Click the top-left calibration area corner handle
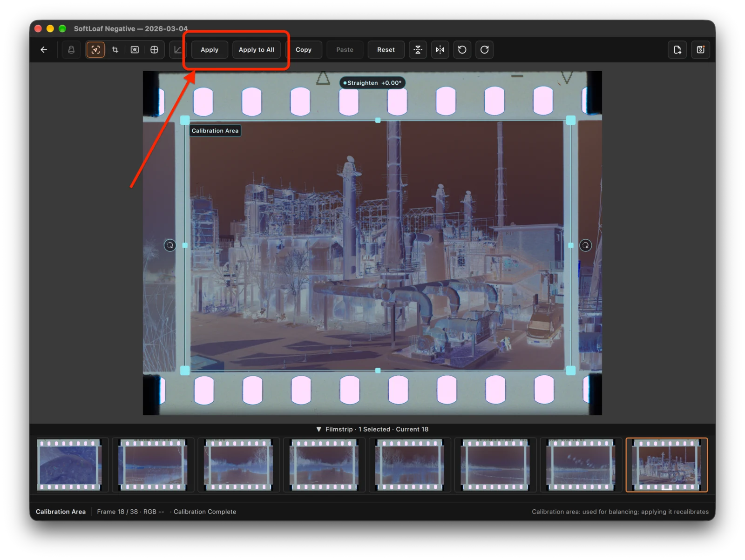The width and height of the screenshot is (745, 560). tap(185, 121)
